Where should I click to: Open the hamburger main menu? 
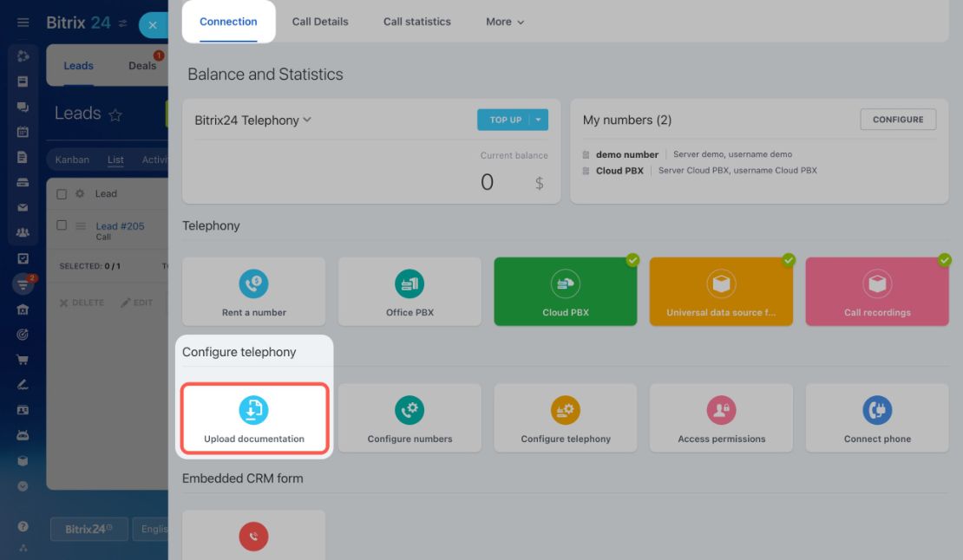tap(23, 23)
